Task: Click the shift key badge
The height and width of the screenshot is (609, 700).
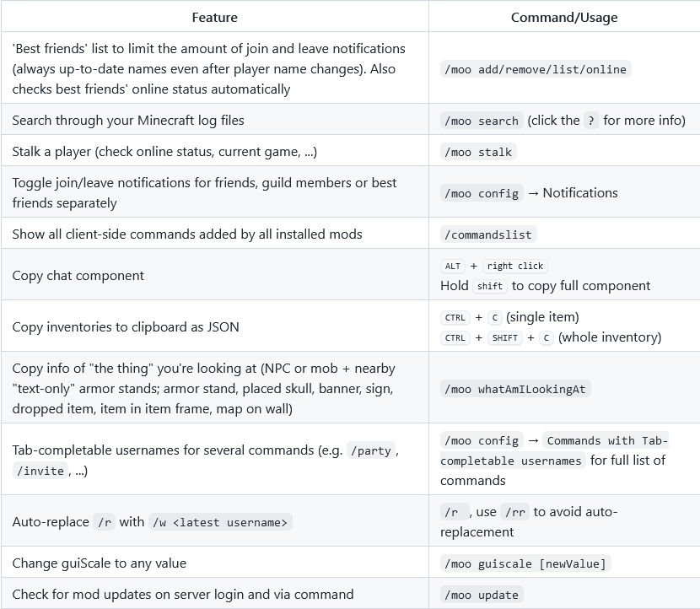Action: click(x=490, y=286)
